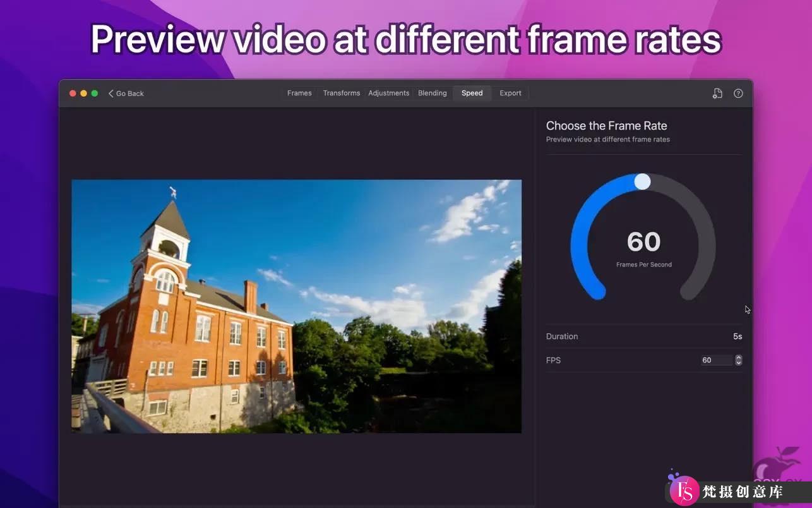Close the window with the red button
This screenshot has height=508, width=812.
tap(73, 94)
